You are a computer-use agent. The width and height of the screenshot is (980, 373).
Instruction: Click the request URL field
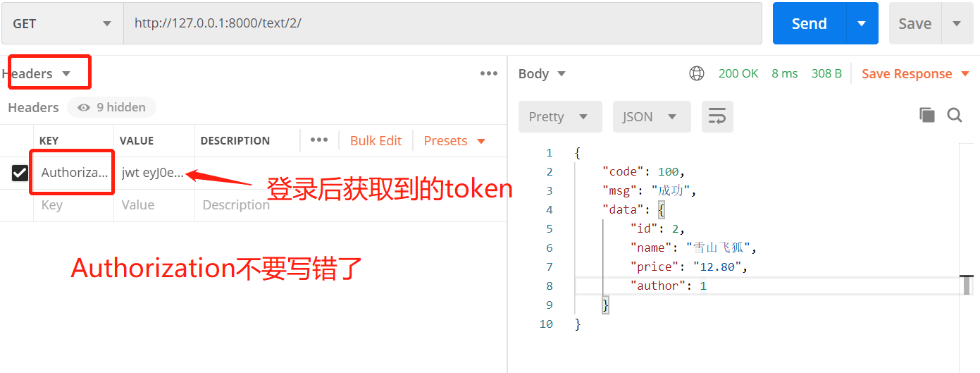pos(443,23)
